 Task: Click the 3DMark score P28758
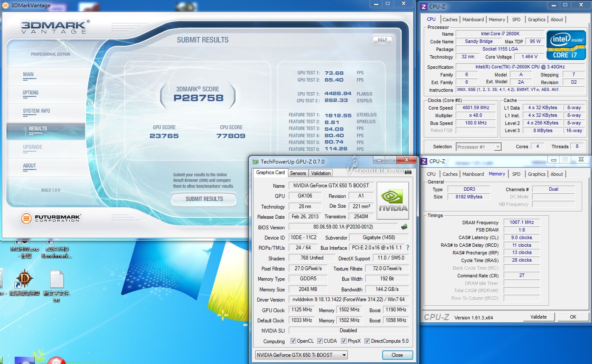[198, 98]
